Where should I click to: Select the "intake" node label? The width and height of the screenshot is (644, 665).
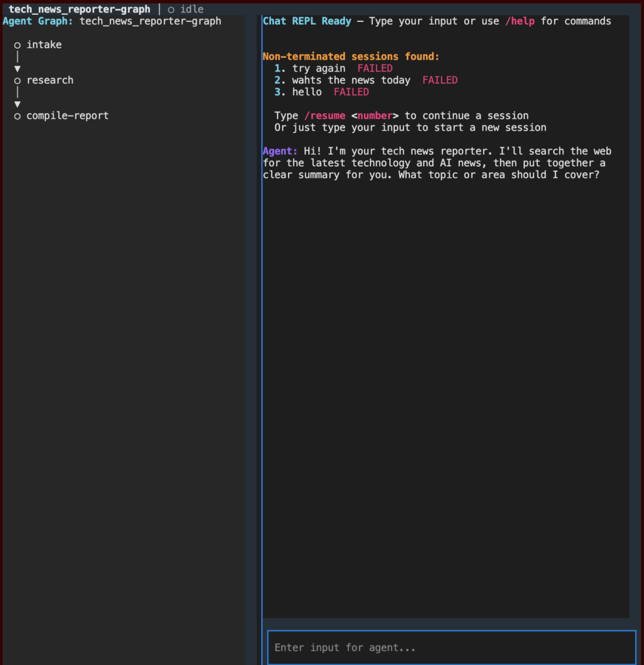click(44, 45)
